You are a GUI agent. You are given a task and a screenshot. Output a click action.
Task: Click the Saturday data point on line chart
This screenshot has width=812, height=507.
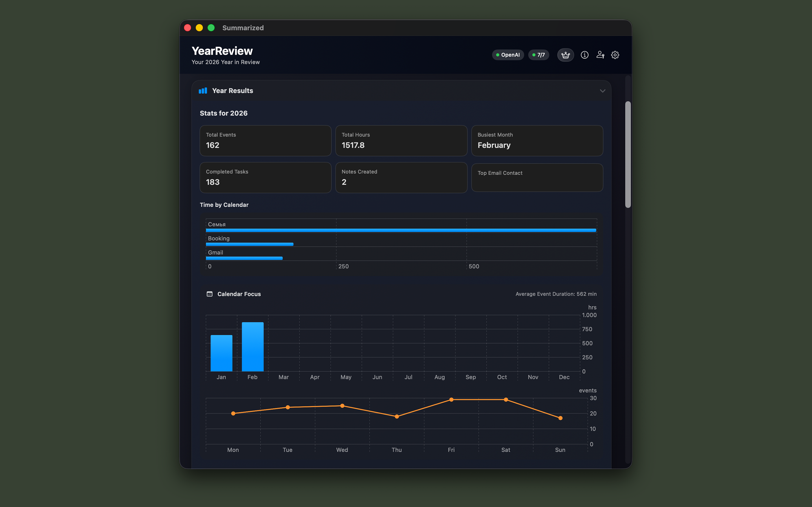click(506, 400)
